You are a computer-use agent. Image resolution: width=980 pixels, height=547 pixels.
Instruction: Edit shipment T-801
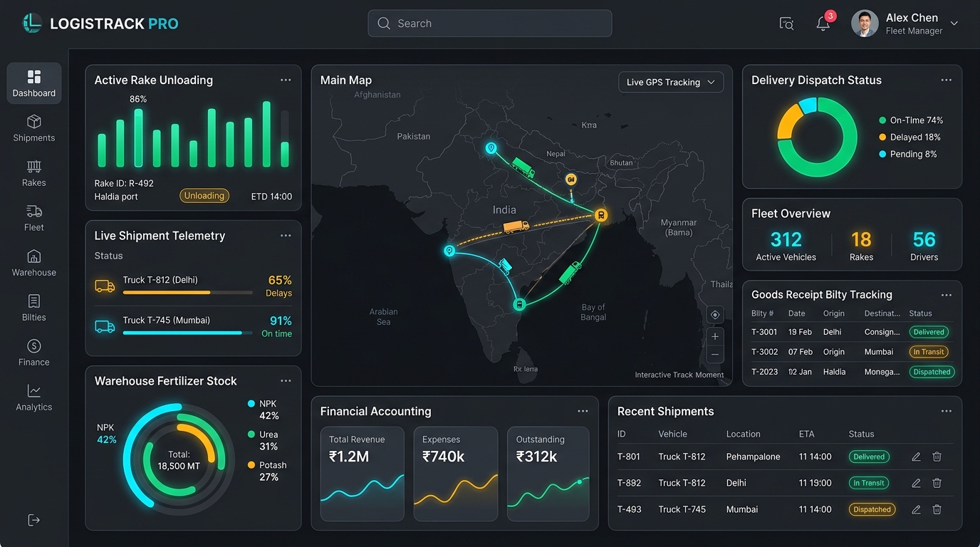point(917,457)
